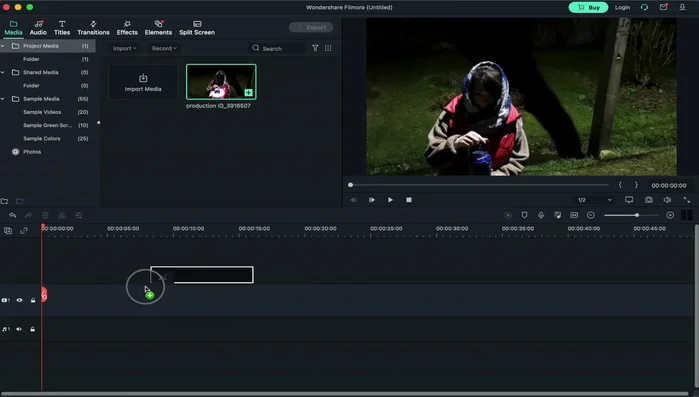Click the redo arrow icon
The image size is (699, 397).
(x=29, y=215)
